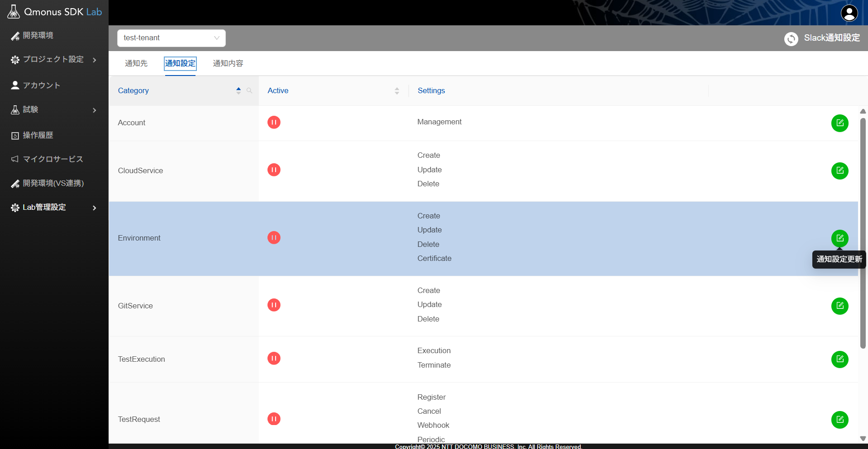This screenshot has height=449, width=868.
Task: Open the test-tenant dropdown
Action: 171,38
